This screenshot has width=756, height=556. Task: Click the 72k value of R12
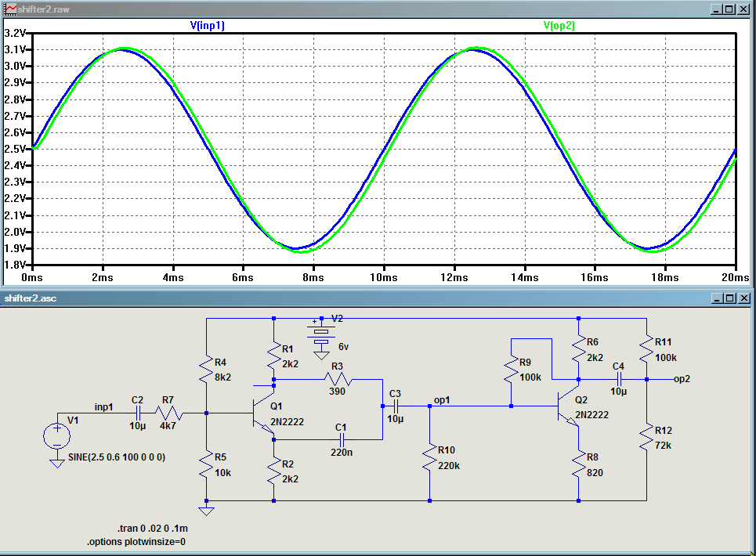pyautogui.click(x=663, y=445)
